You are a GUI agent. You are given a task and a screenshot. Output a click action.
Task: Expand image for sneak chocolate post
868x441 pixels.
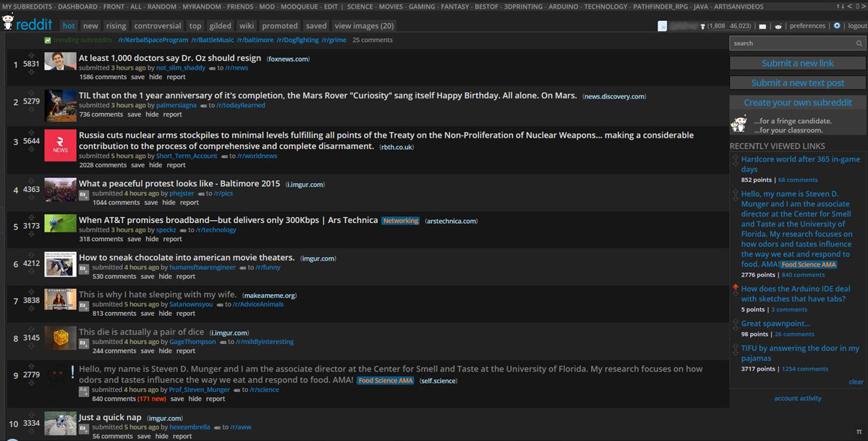[84, 269]
